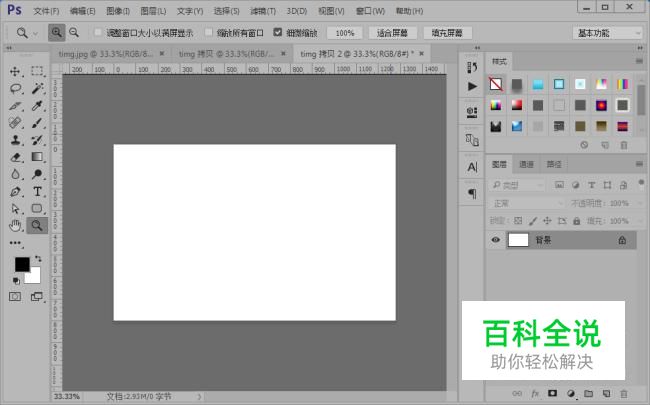Uncheck the 细微缩放 checkbox
The width and height of the screenshot is (650, 405).
(x=277, y=33)
